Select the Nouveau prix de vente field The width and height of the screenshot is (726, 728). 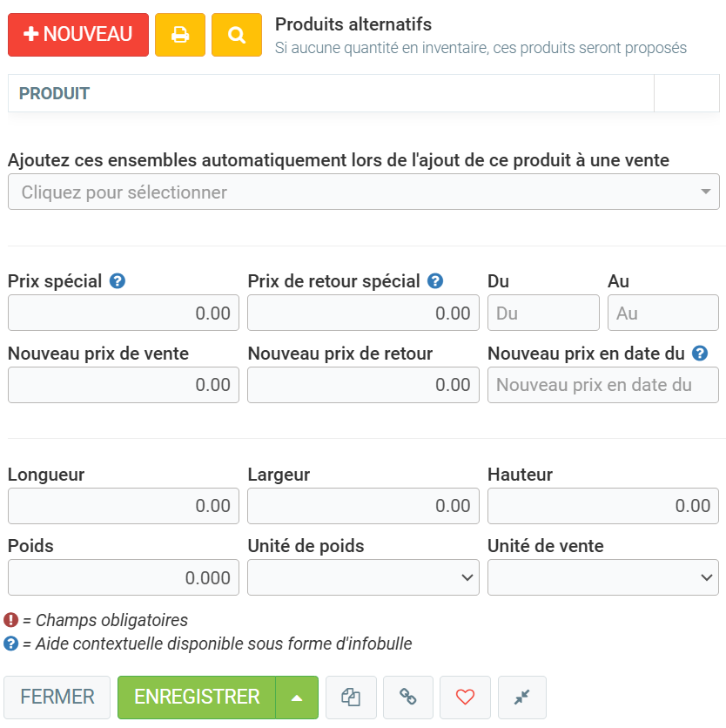click(x=123, y=385)
